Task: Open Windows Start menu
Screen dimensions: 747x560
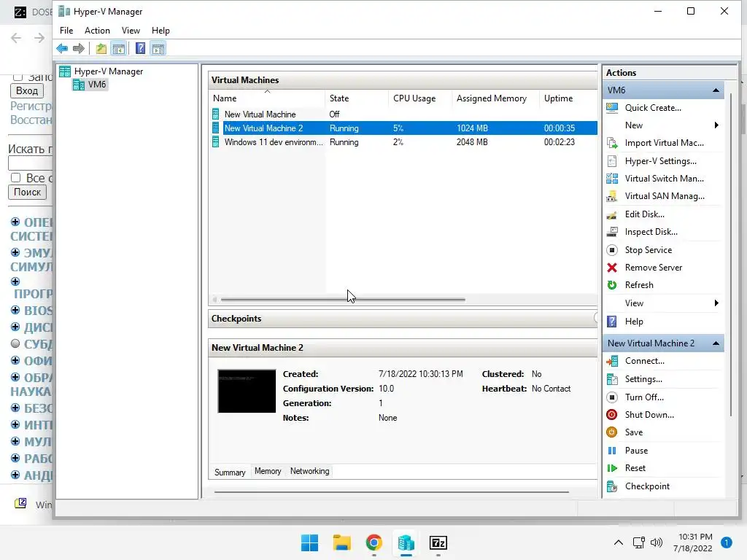Action: (309, 542)
